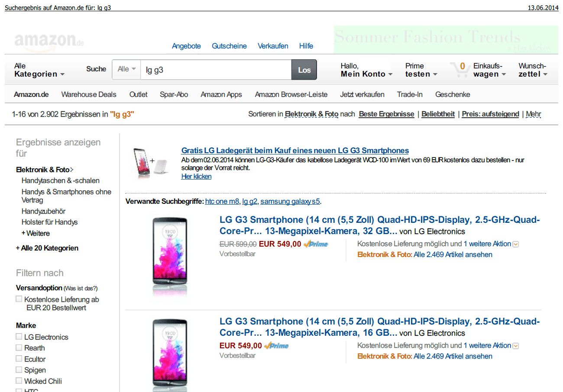This screenshot has height=392, width=563.
Task: Focus the search field containing lg g3
Action: coord(216,70)
